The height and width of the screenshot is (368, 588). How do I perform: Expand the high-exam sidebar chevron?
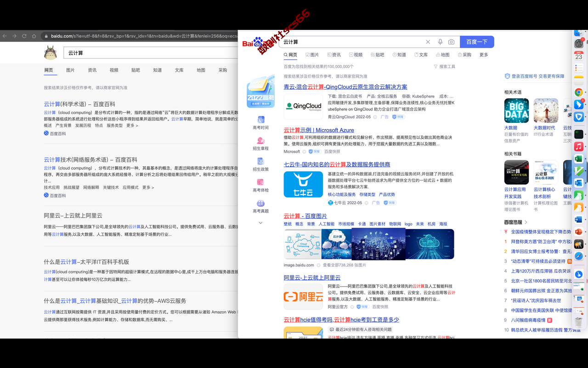coord(260,223)
